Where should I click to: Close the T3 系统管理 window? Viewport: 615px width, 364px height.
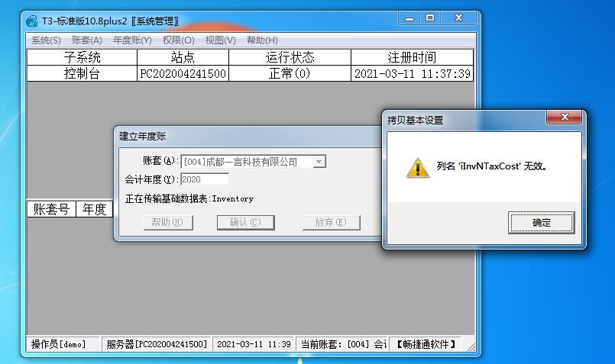click(458, 18)
